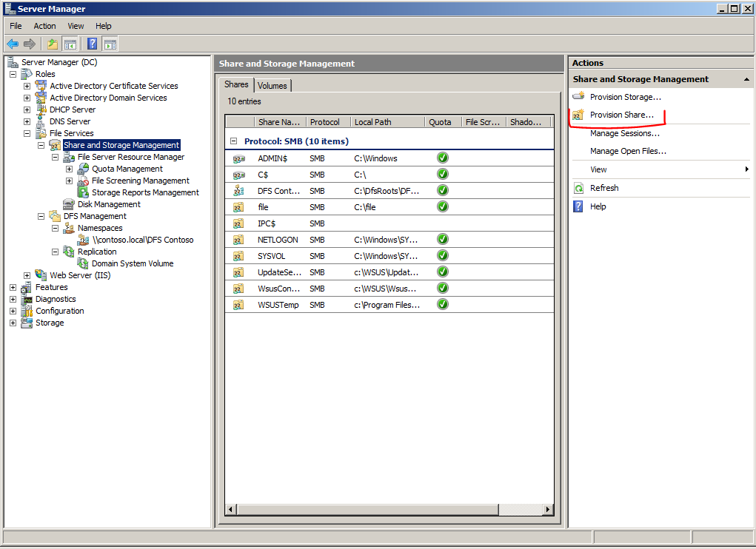Click Provision Storage... action
Screen dimensions: 756x549
[x=626, y=97]
